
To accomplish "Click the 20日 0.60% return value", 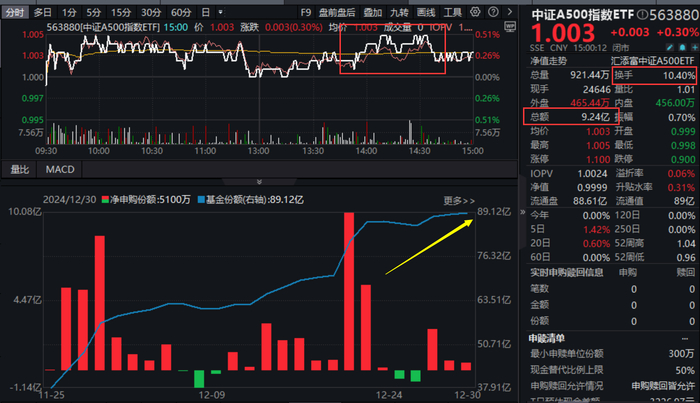I will (x=596, y=244).
